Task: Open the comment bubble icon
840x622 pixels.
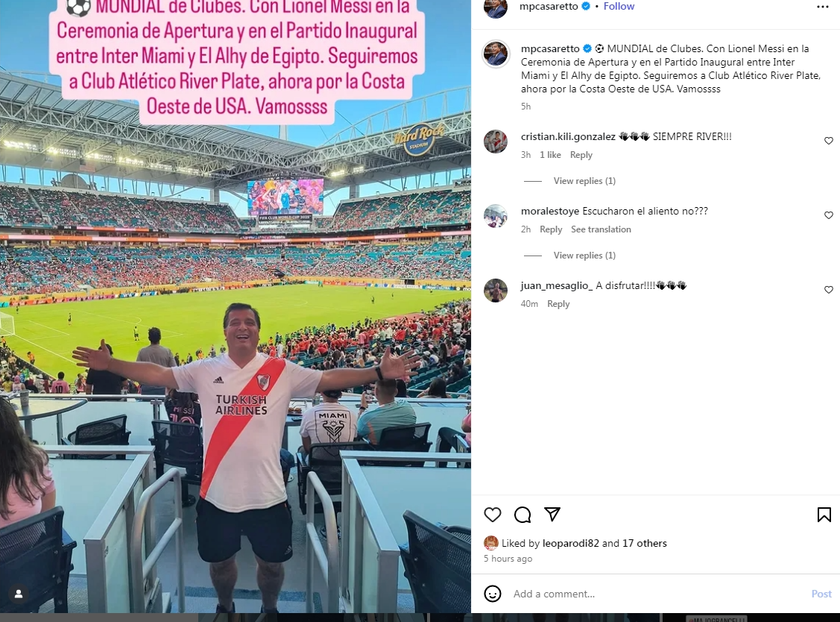Action: pos(522,515)
